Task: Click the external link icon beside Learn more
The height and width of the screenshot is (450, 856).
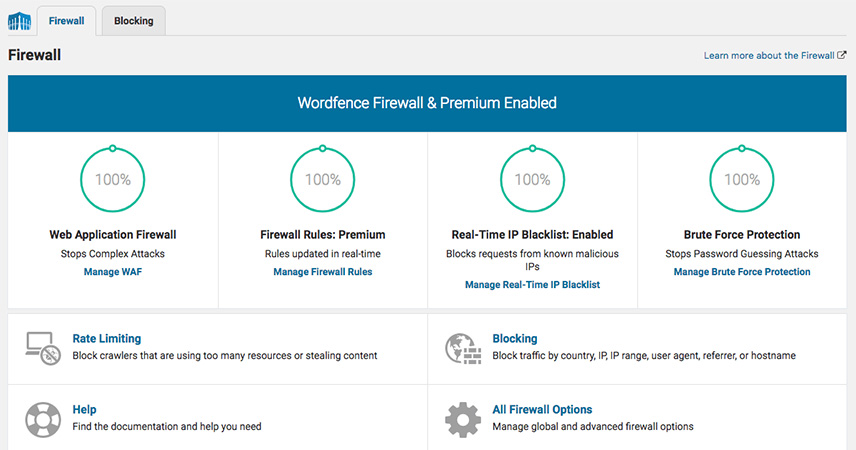Action: click(842, 56)
